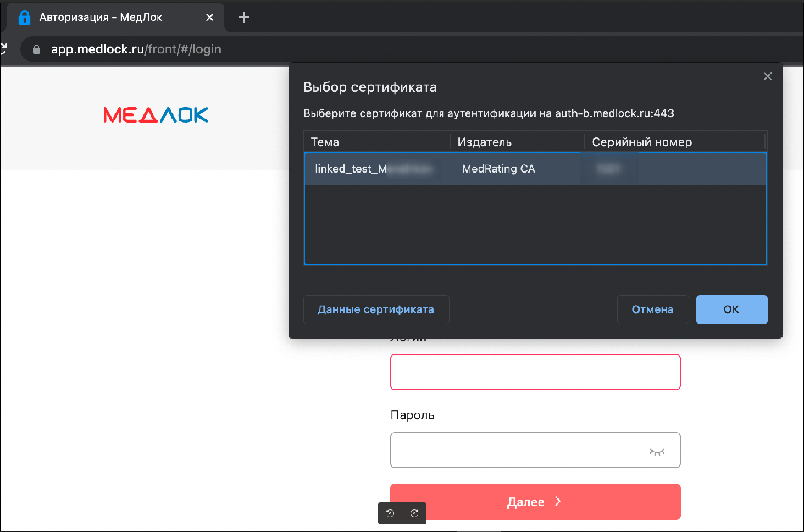Screen dimensions: 804x532
Task: Sort certificates by Серийный номер column
Action: (675, 142)
